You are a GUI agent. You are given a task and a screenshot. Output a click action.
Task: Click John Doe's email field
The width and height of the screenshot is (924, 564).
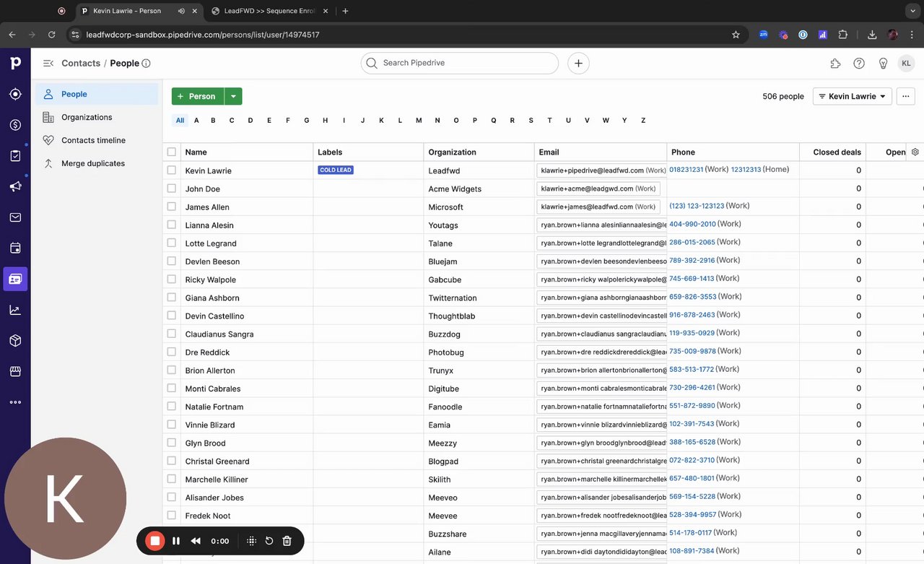point(598,188)
